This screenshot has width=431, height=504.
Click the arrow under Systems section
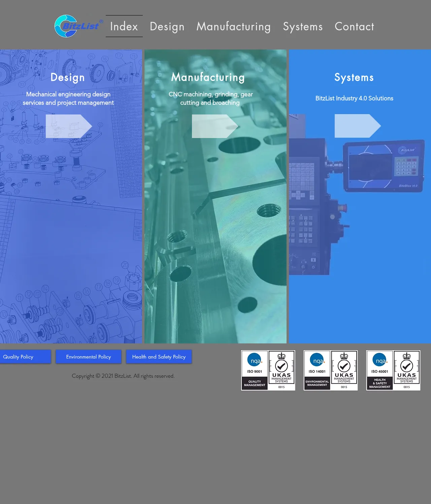click(358, 126)
